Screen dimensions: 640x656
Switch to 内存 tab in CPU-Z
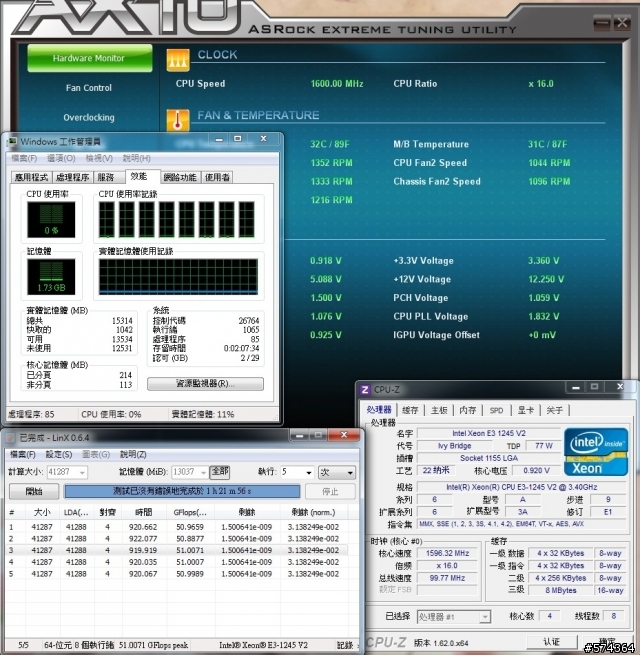[468, 410]
